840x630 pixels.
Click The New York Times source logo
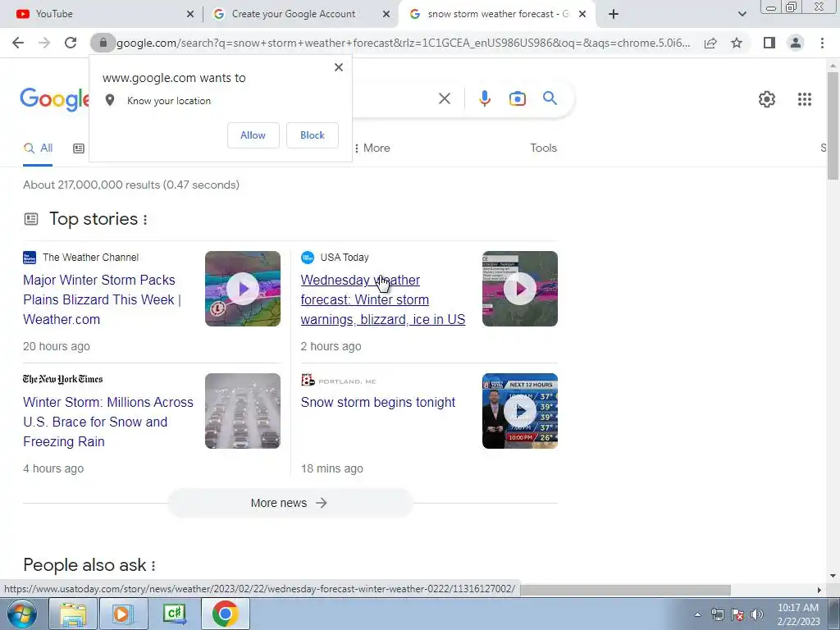tap(62, 379)
